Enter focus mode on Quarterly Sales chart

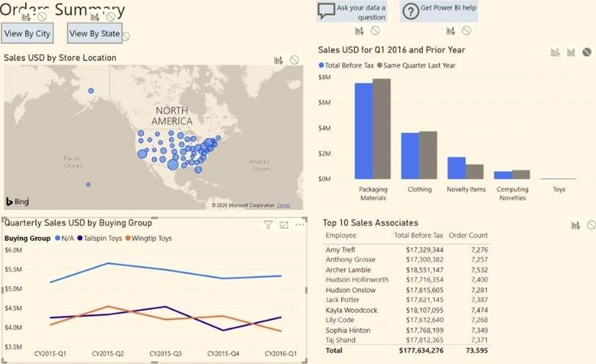[284, 225]
